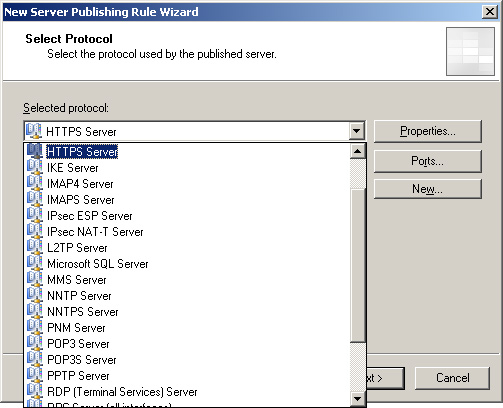Image resolution: width=503 pixels, height=408 pixels.
Task: Click the PNM Server protocol icon
Action: (35, 327)
